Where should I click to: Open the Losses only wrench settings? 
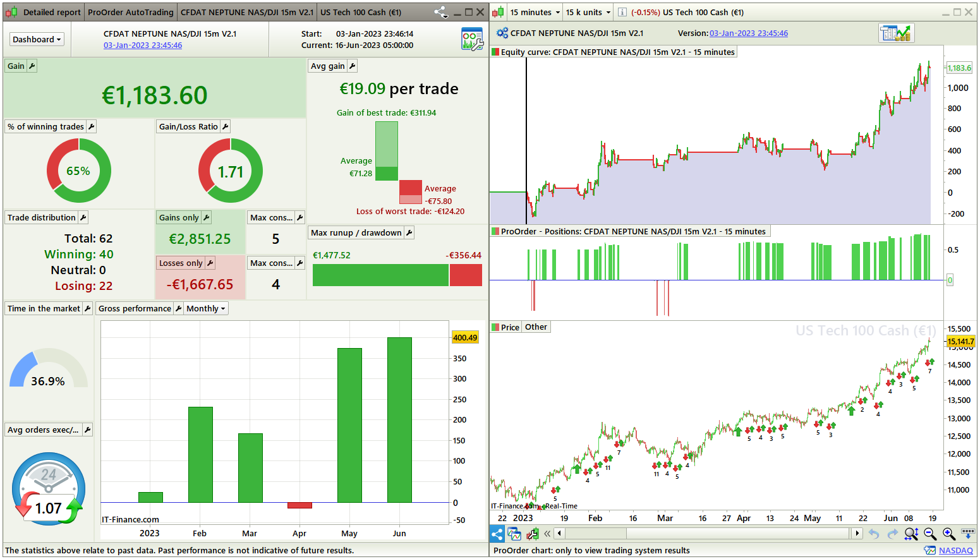tap(210, 263)
